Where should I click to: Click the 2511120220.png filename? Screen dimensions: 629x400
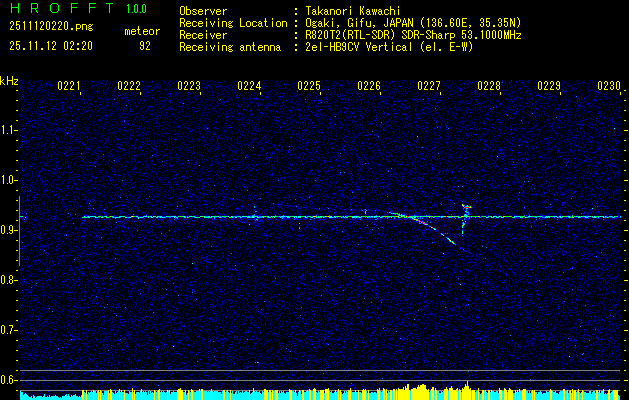(51, 27)
